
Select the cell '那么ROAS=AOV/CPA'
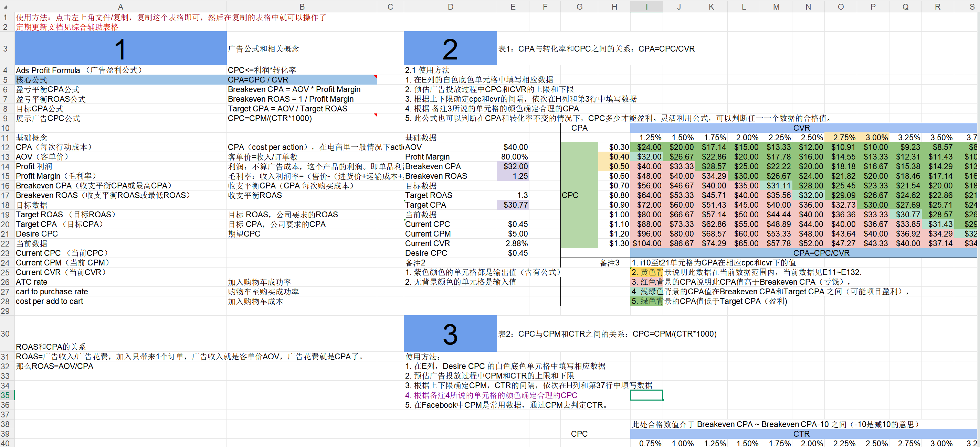120,366
